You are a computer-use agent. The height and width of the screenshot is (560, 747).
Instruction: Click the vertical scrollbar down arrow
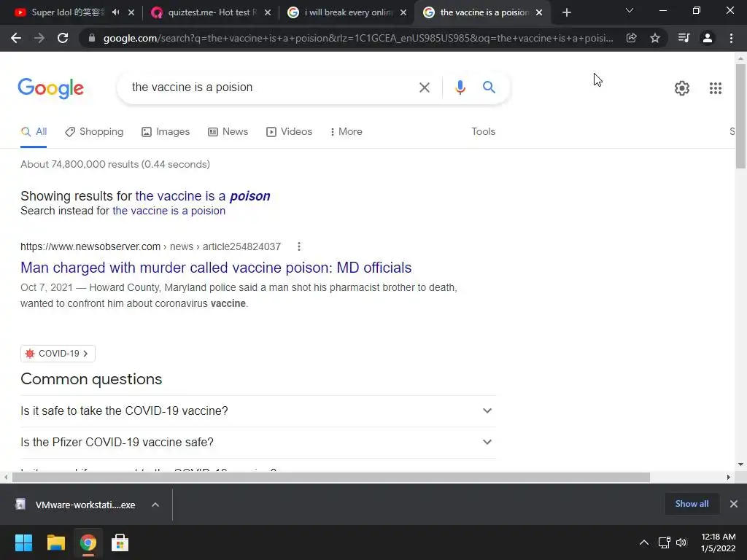coord(740,464)
